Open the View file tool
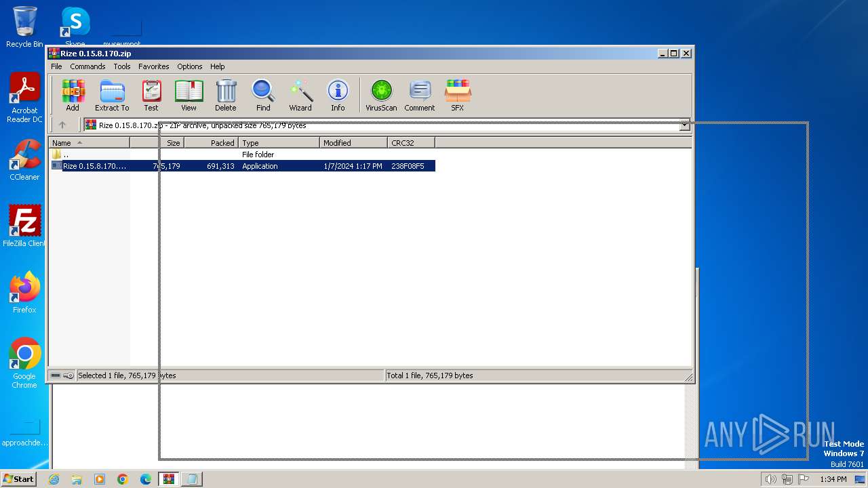The height and width of the screenshot is (488, 868). click(189, 95)
